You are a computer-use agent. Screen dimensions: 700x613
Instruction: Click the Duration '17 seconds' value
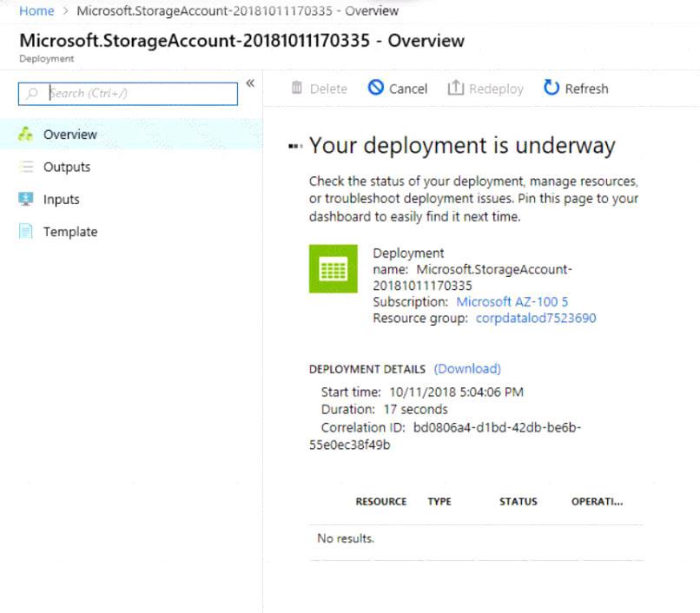(415, 410)
